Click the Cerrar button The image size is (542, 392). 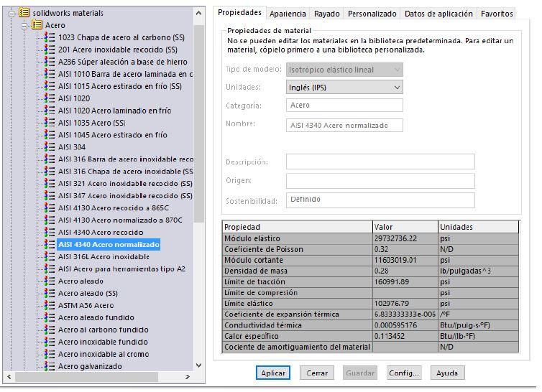(317, 373)
